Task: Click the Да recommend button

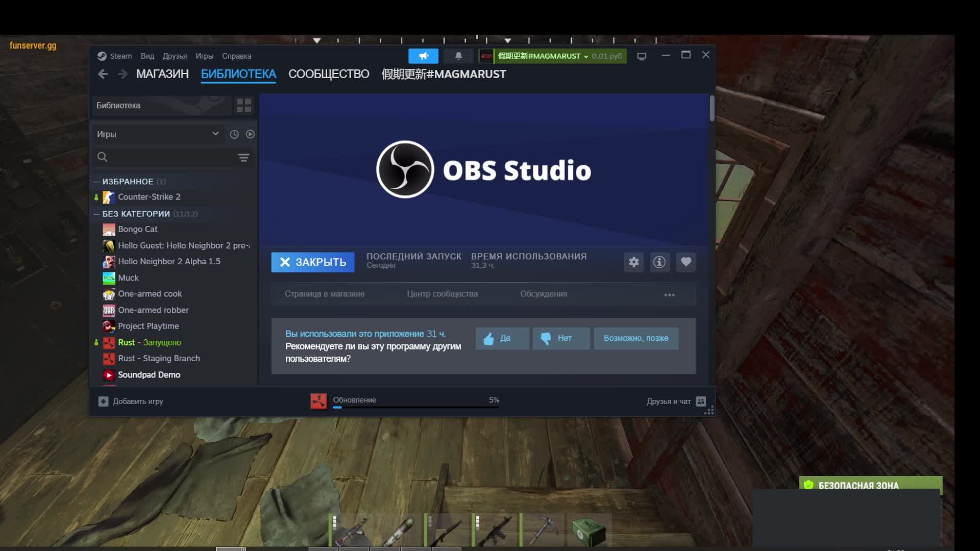Action: pos(502,338)
